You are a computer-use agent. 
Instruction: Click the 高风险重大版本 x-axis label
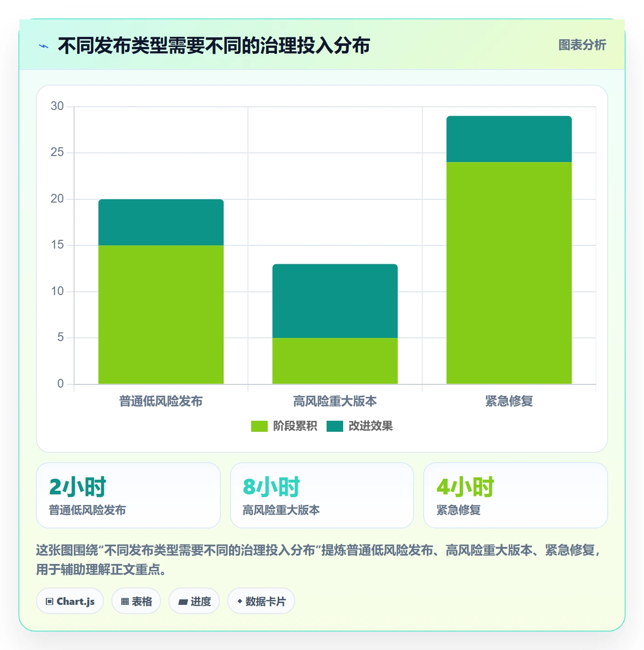coord(335,401)
